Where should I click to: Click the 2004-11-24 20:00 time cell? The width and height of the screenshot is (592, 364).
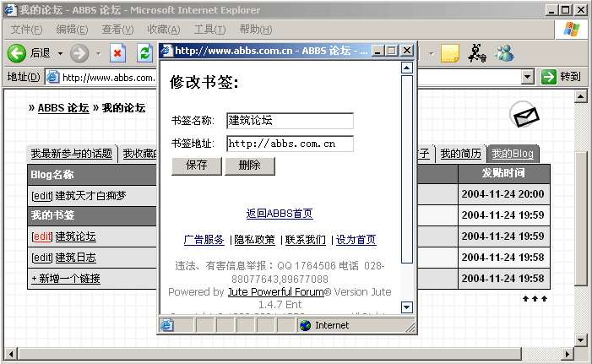[503, 194]
